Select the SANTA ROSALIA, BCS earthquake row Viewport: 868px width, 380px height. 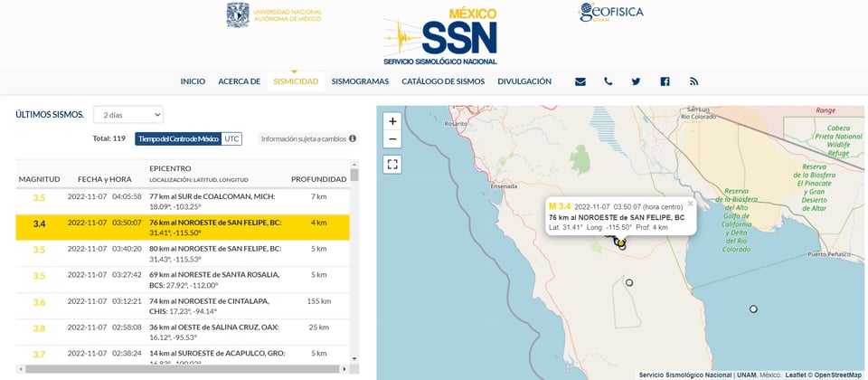(x=183, y=280)
